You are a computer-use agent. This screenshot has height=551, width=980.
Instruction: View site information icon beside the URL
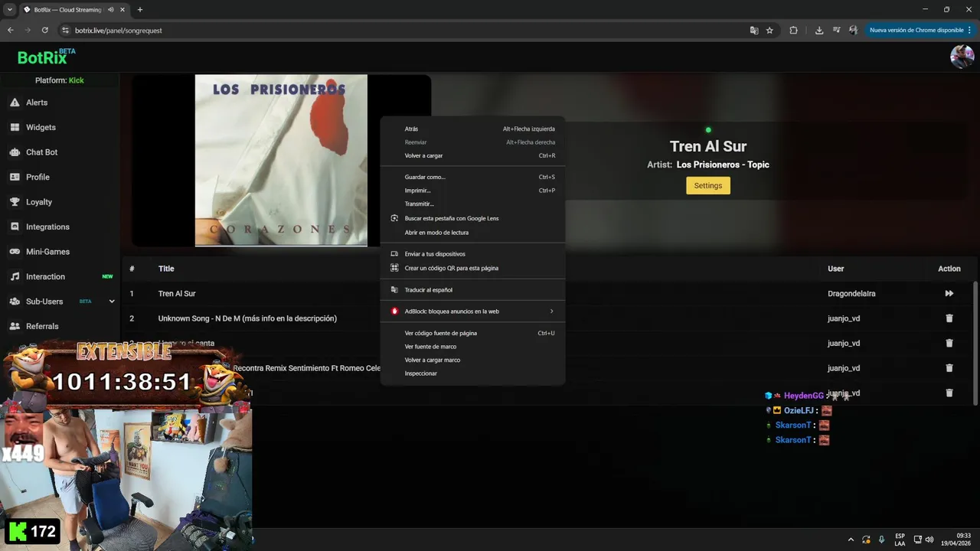click(x=65, y=31)
